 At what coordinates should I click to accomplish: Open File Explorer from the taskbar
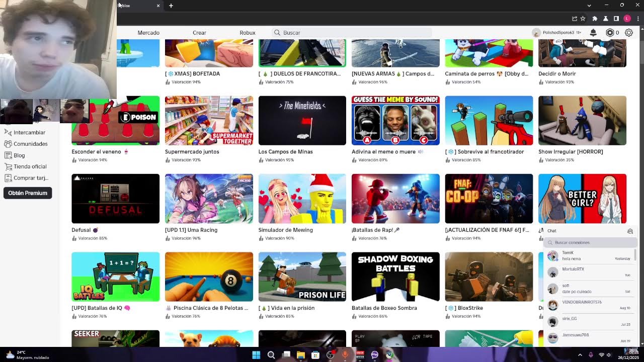click(301, 355)
